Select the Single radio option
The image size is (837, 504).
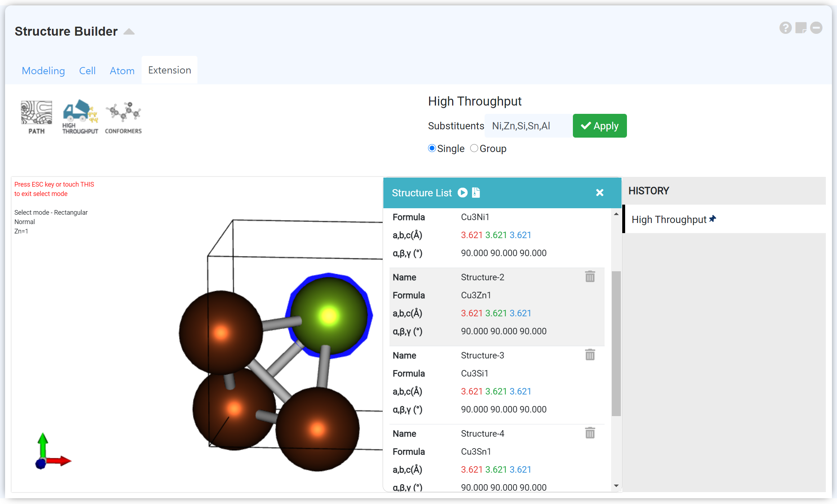point(432,148)
